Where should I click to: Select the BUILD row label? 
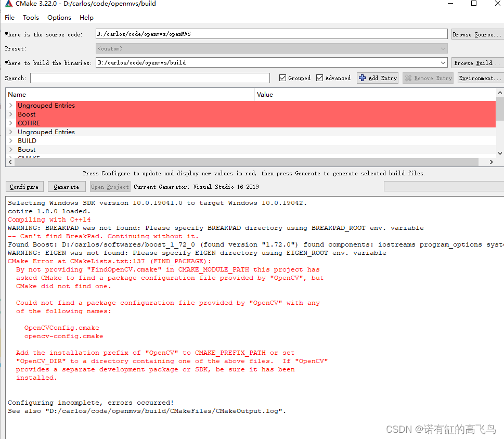(27, 141)
